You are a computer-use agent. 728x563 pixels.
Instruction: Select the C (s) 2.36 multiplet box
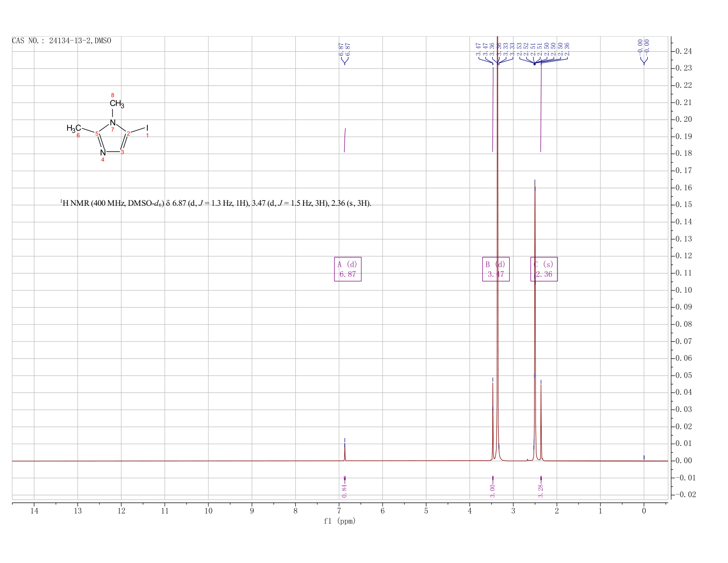(544, 269)
